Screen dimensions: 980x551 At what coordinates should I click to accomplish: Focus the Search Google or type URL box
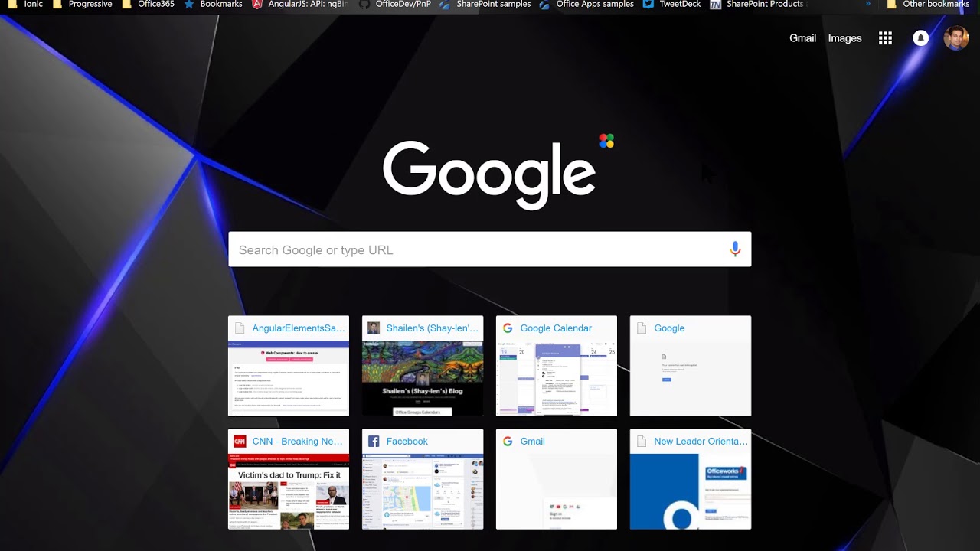(x=490, y=249)
